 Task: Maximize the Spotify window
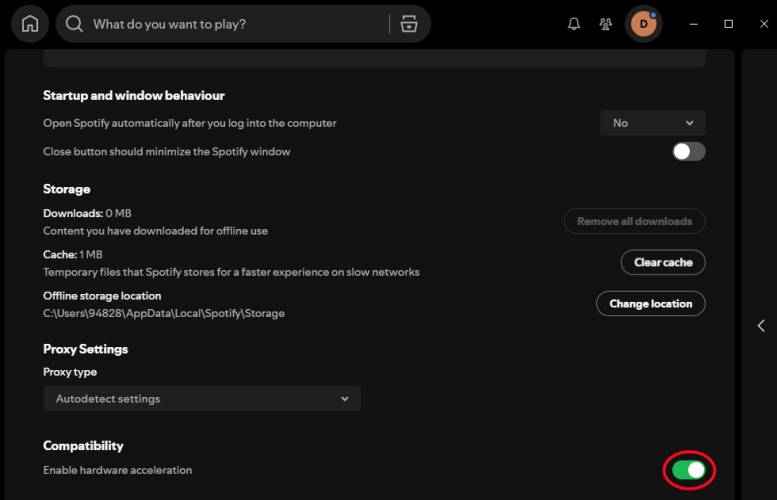tap(728, 24)
